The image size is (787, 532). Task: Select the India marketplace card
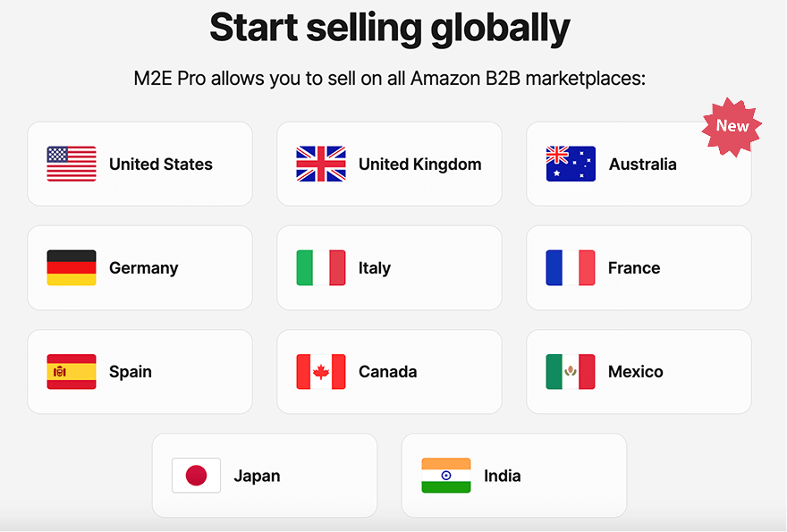click(x=514, y=475)
